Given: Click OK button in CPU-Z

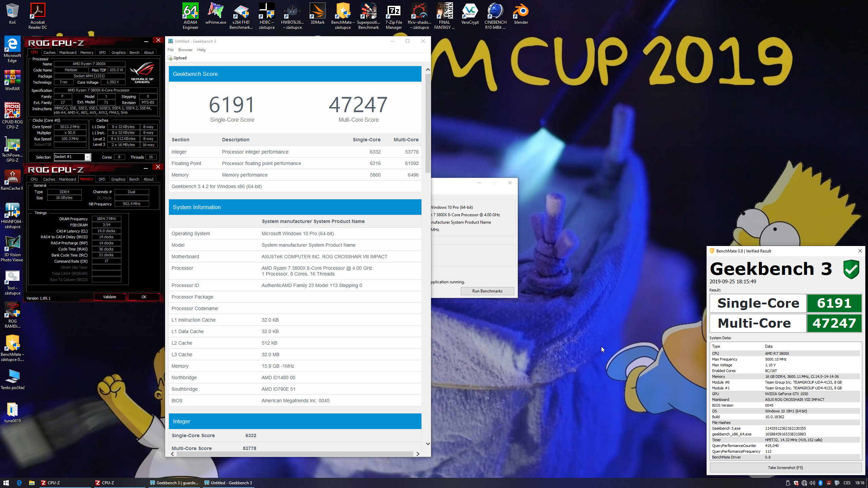Looking at the screenshot, I should [x=144, y=297].
